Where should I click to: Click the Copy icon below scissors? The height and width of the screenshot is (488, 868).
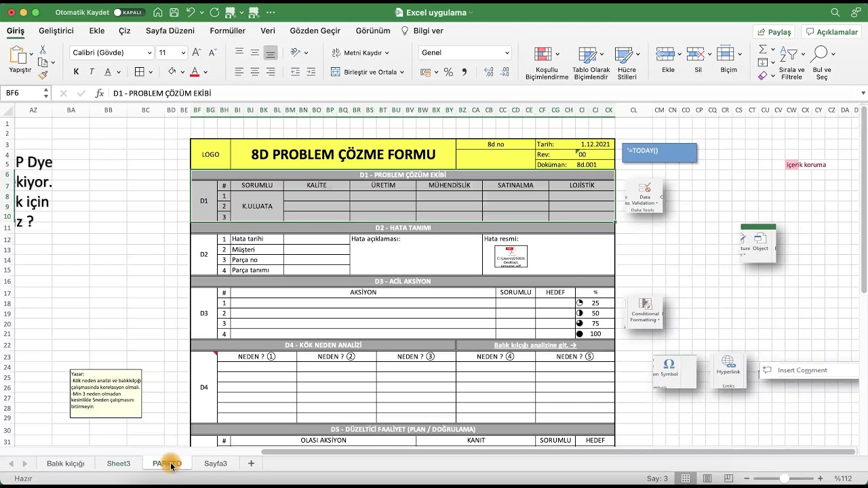43,62
